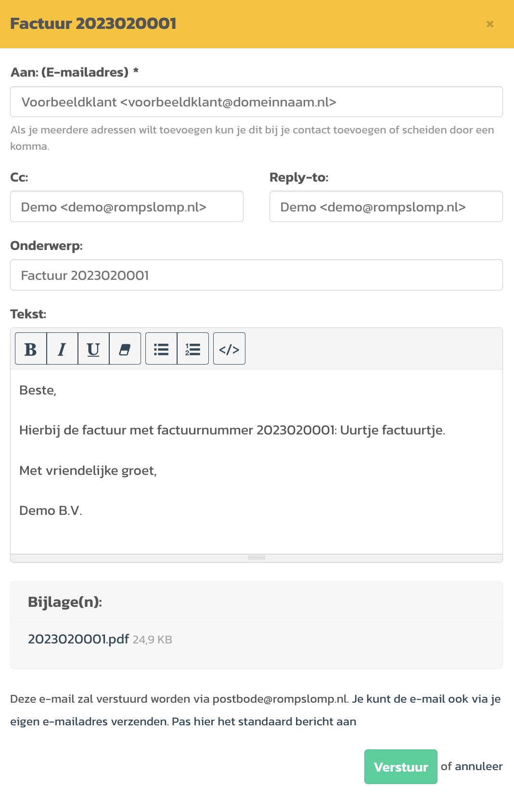Clear formatting with the eraser icon
This screenshot has height=812, width=514.
tap(125, 349)
